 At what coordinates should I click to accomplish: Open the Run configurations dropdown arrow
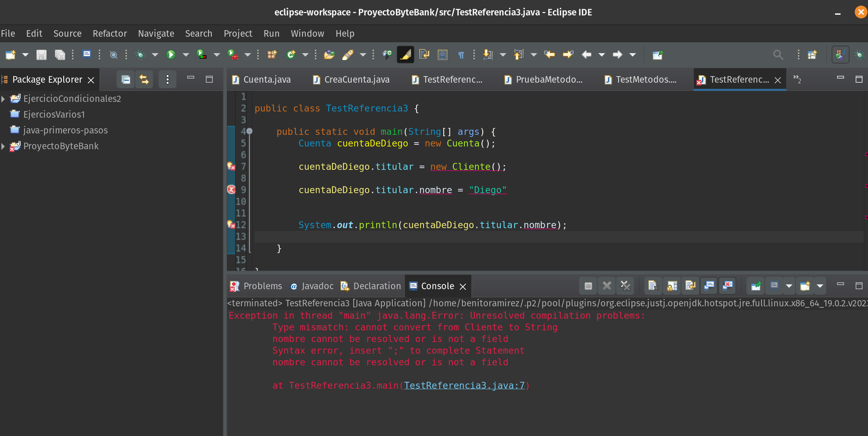[x=186, y=55]
